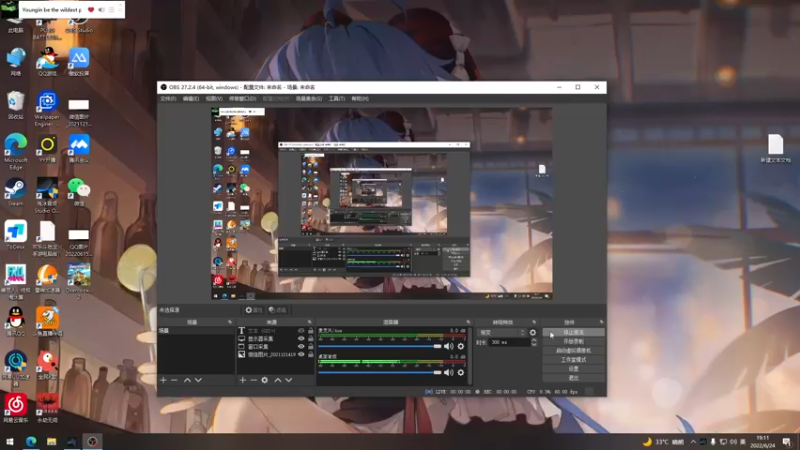The width and height of the screenshot is (800, 450).
Task: Open File Explorer from the taskbar
Action: coord(51,441)
